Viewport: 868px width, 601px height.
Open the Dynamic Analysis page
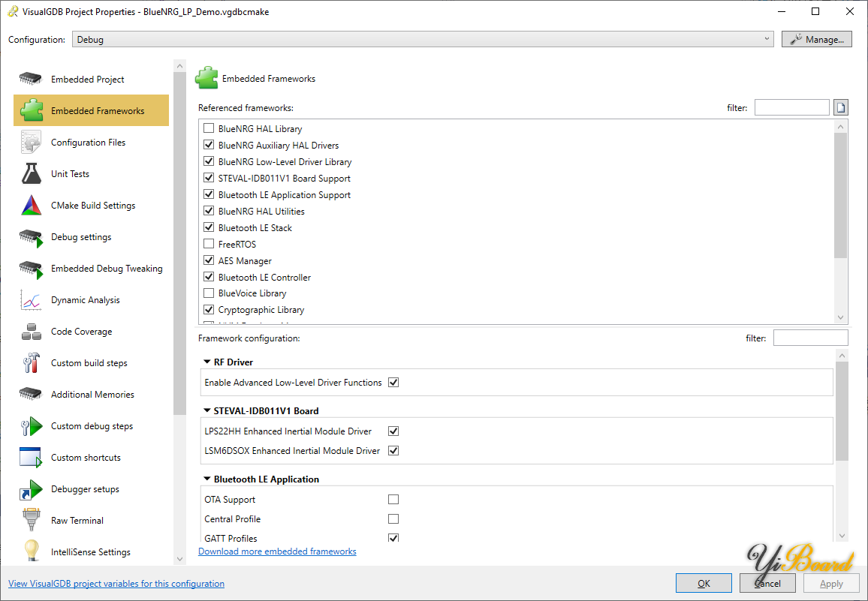click(x=92, y=300)
